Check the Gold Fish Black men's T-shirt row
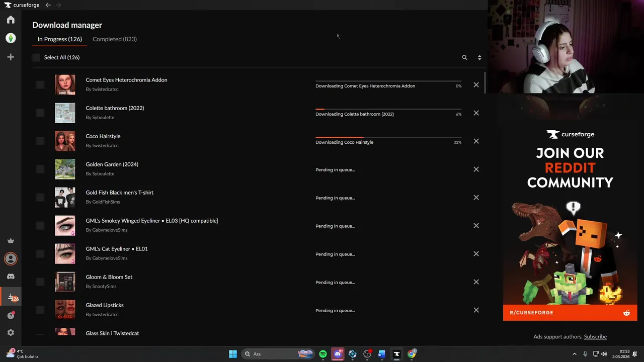This screenshot has width=644, height=362. 40,198
